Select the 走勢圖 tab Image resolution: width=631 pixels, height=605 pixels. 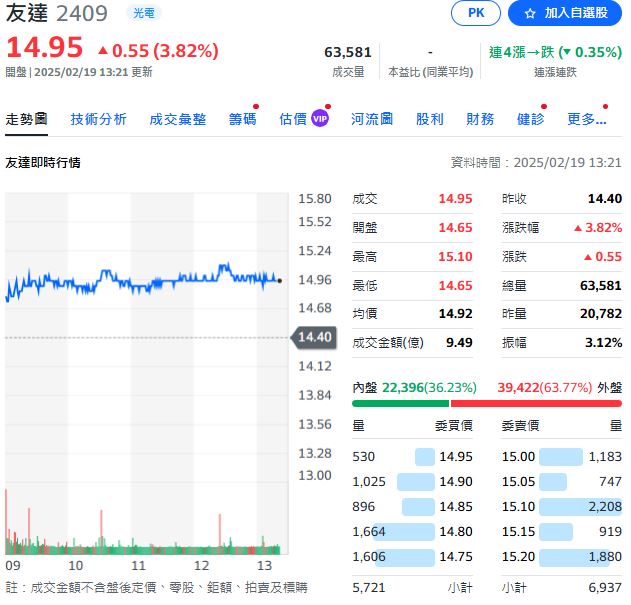coord(27,119)
